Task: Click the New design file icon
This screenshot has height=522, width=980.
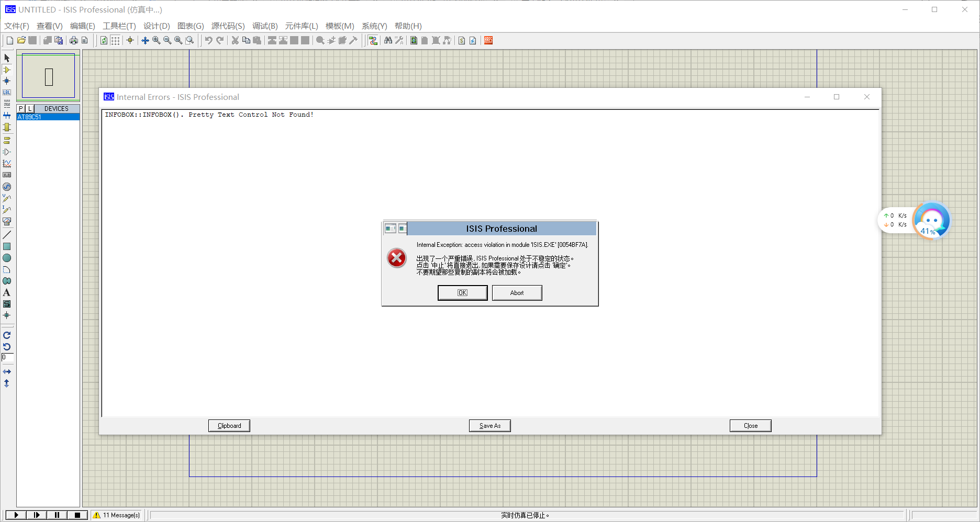Action: [x=10, y=40]
